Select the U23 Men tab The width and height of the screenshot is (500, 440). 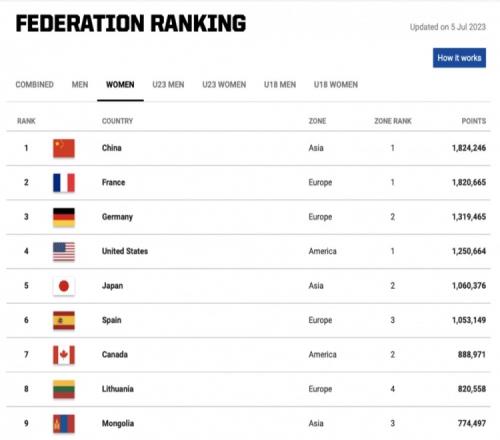coord(168,85)
